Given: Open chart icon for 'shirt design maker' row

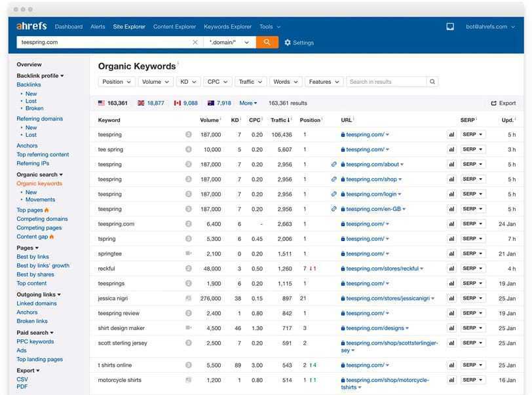Looking at the screenshot, I should (x=451, y=328).
